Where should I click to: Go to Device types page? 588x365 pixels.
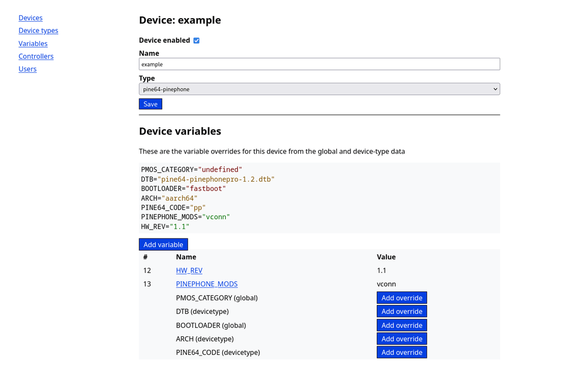(38, 31)
